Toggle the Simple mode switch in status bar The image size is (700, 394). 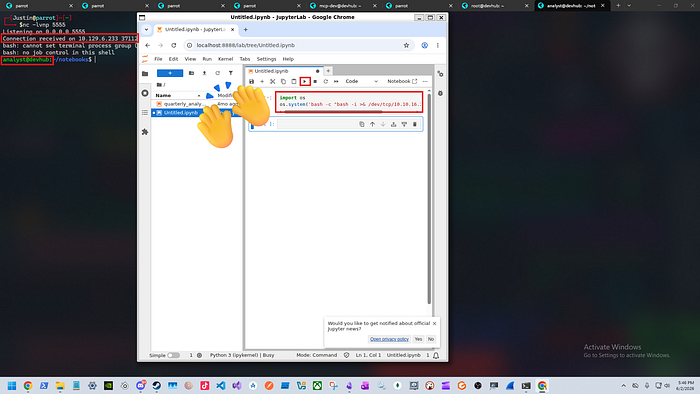173,355
